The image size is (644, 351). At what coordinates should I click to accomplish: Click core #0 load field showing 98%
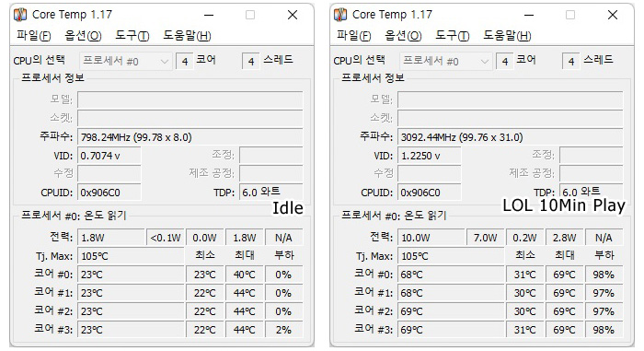tap(604, 275)
